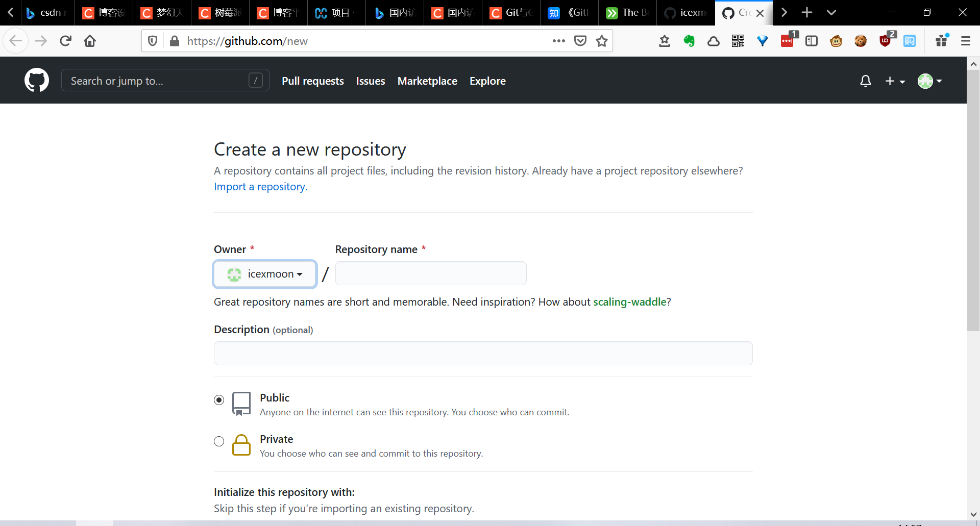Save page to Pocket

(580, 41)
